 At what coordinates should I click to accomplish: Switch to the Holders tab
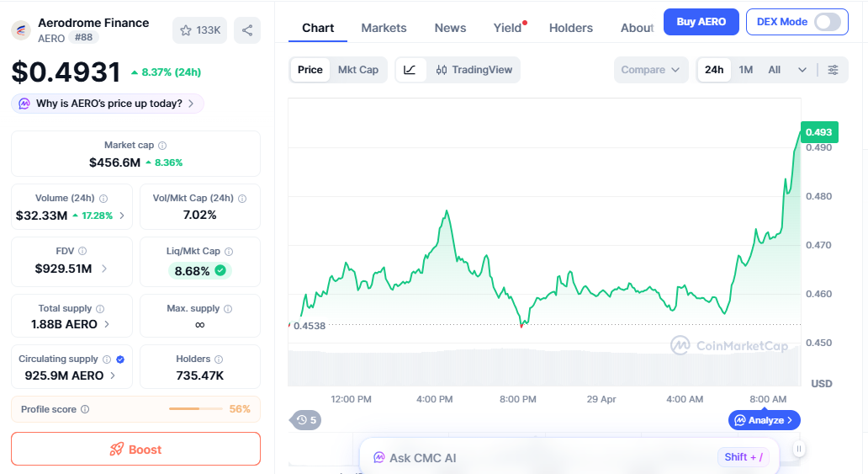pyautogui.click(x=571, y=28)
